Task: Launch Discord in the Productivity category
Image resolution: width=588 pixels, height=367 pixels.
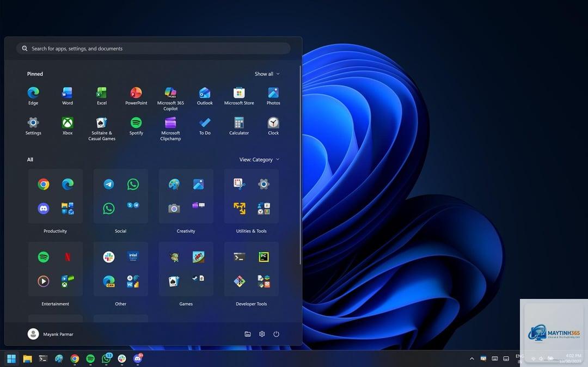Action: click(x=44, y=208)
